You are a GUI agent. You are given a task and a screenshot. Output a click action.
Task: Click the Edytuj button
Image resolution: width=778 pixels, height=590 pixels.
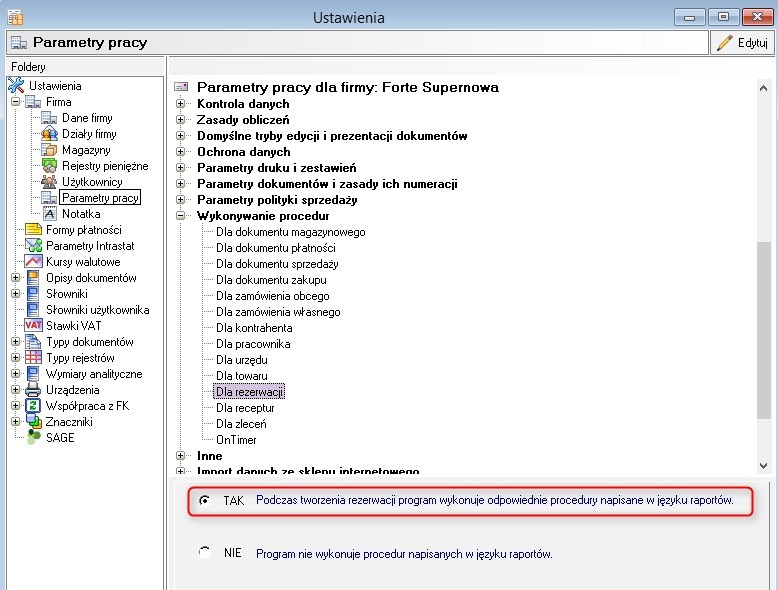(742, 43)
